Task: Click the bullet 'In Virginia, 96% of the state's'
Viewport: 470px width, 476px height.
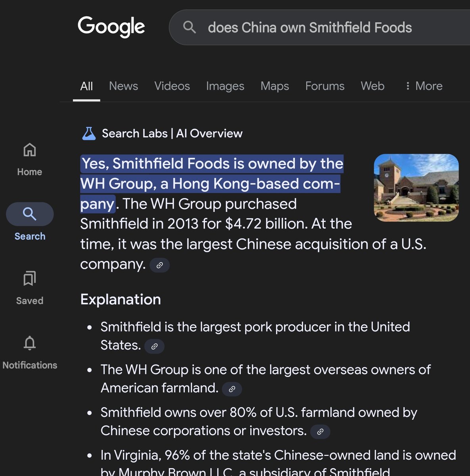Action: (x=278, y=463)
